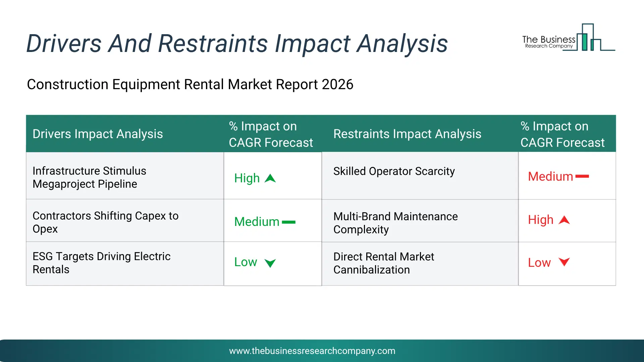Click green Medium impact text
Screen dimensions: 644x362
tap(257, 222)
